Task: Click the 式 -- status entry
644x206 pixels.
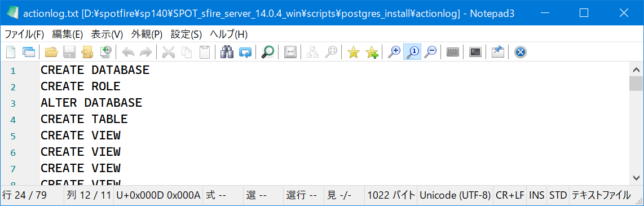Action: coord(223,195)
